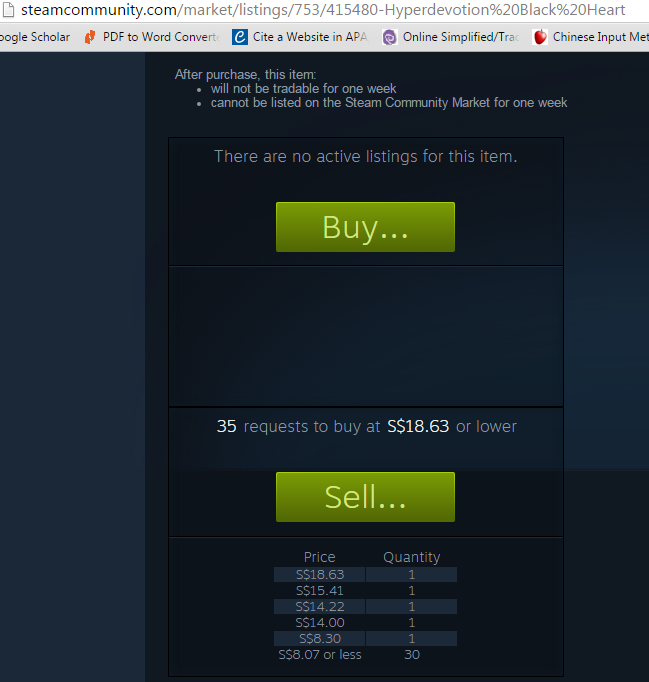Click the Cite a Website bookmark icon
The height and width of the screenshot is (682, 649).
click(x=240, y=37)
